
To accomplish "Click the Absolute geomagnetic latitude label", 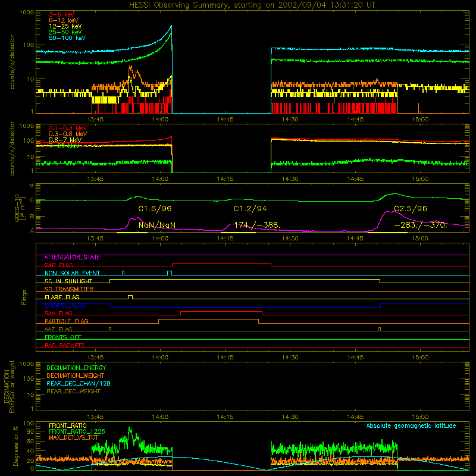I will click(411, 426).
